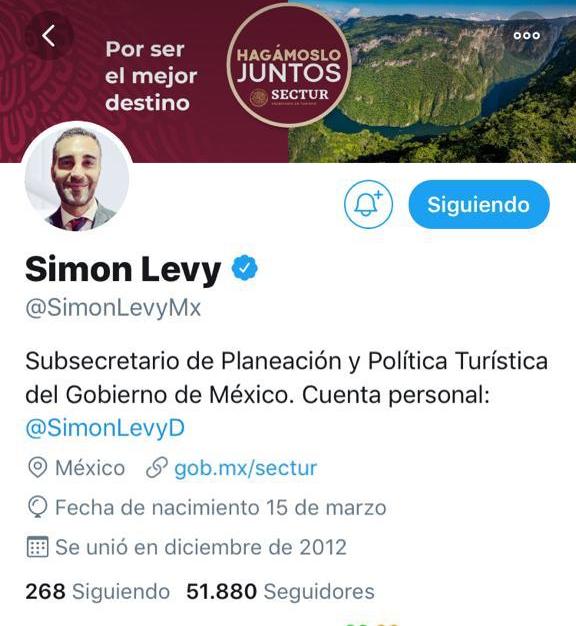
Task: Click the Hagámoslo Juntos SECTUR logo
Action: (289, 66)
